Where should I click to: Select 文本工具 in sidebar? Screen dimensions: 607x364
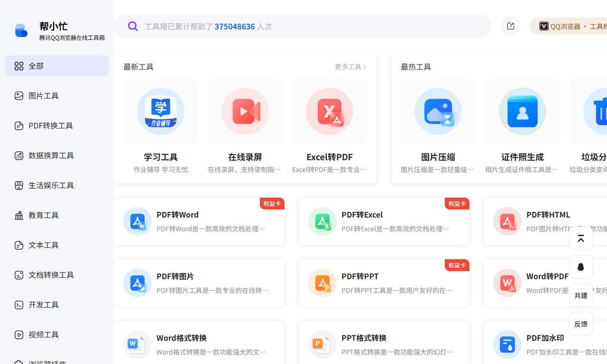tap(57, 245)
